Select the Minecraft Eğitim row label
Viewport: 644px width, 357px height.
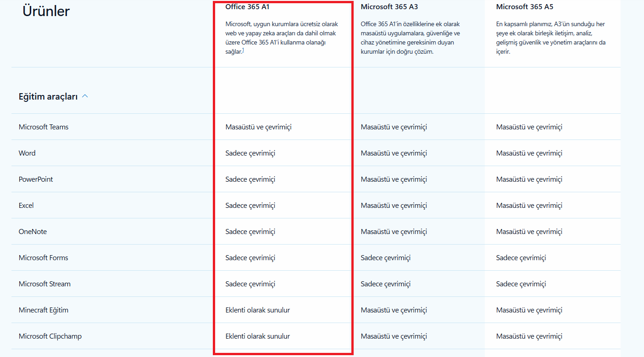pyautogui.click(x=44, y=310)
